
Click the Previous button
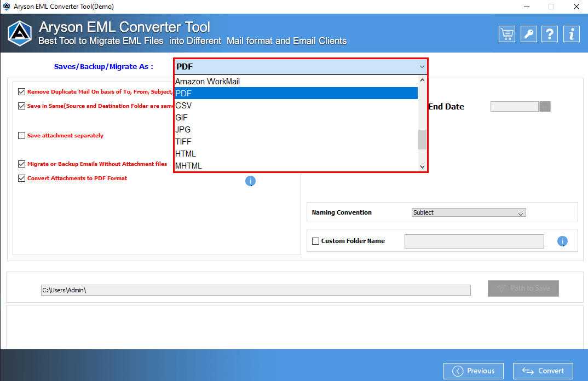point(473,371)
